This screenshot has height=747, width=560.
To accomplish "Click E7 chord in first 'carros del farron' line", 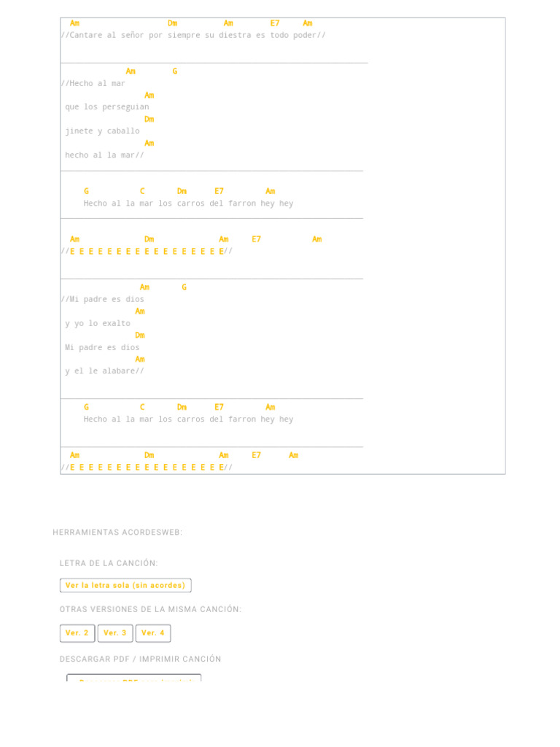I will [x=219, y=192].
